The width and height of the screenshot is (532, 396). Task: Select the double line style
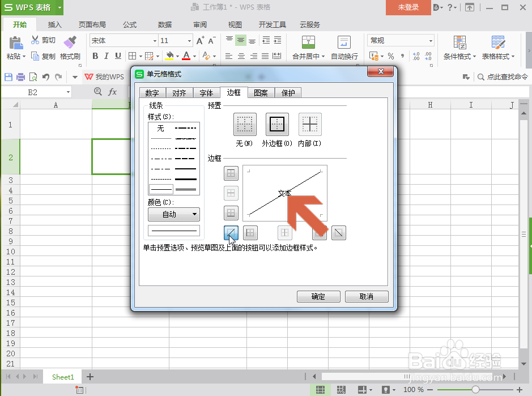click(186, 189)
